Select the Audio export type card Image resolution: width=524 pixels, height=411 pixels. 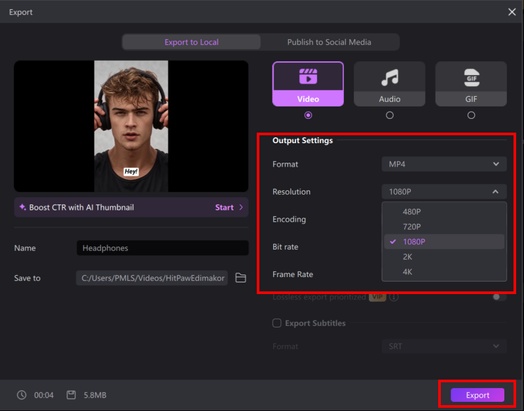point(389,84)
